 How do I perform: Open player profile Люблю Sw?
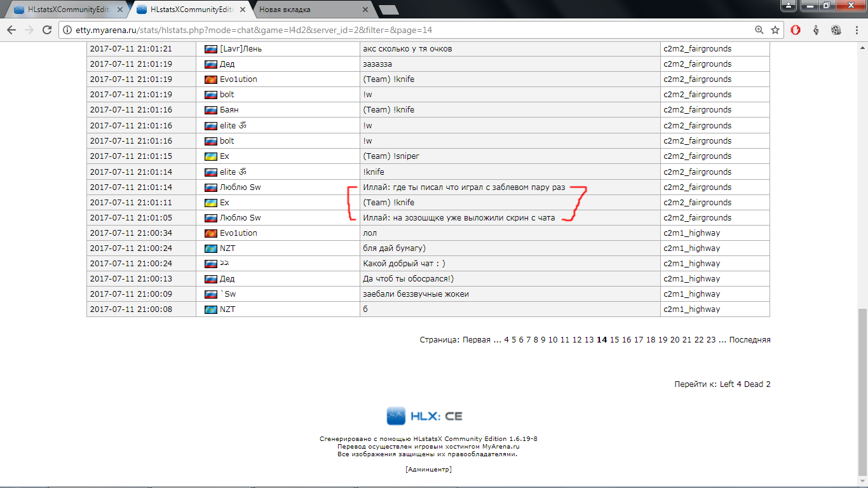(240, 187)
